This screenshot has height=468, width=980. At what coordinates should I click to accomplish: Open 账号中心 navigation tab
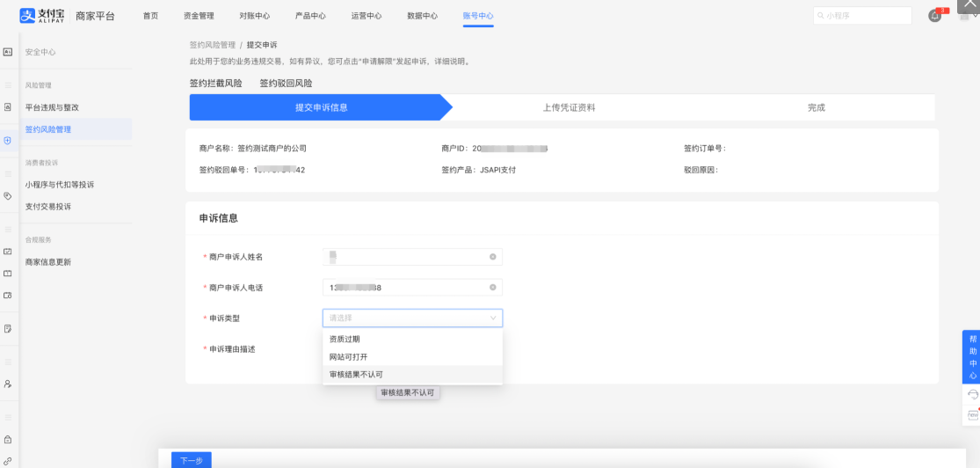(x=478, y=16)
